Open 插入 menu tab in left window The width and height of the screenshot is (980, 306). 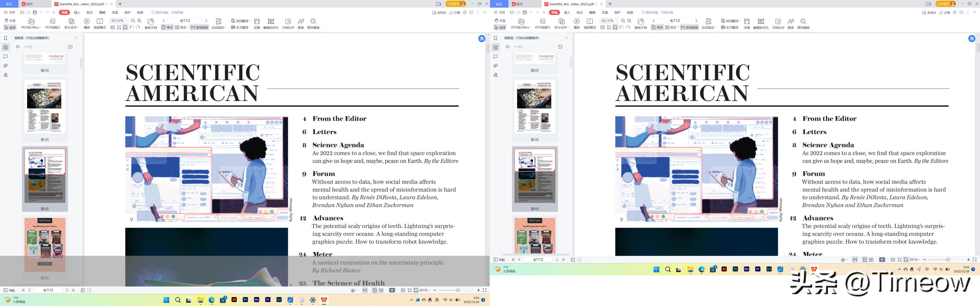pos(77,12)
